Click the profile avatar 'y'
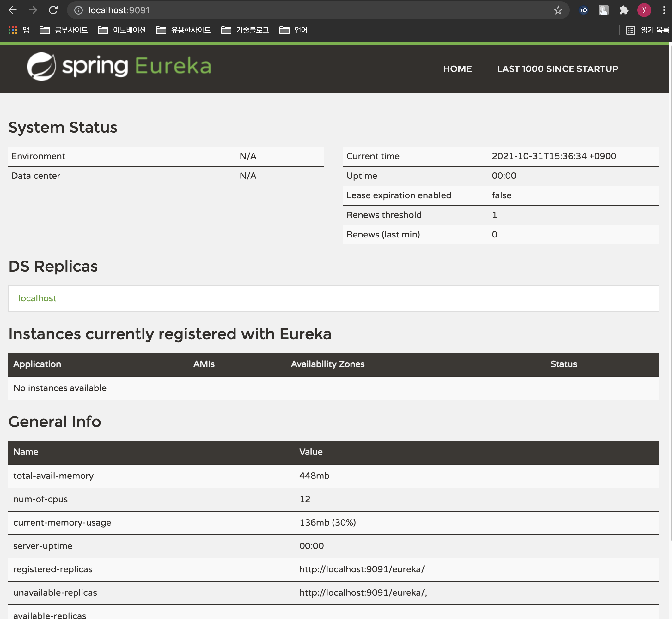The height and width of the screenshot is (619, 672). coord(644,10)
